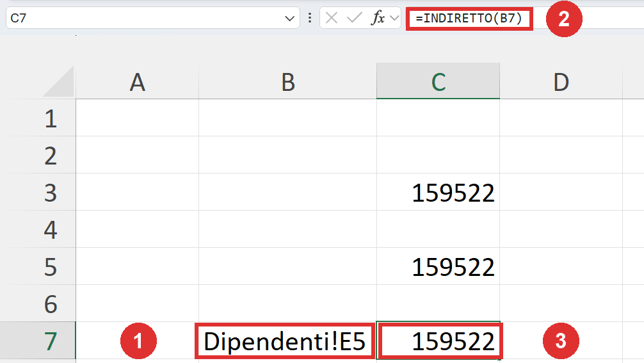This screenshot has width=644, height=363.
Task: Click empty cell A1
Action: click(137, 118)
